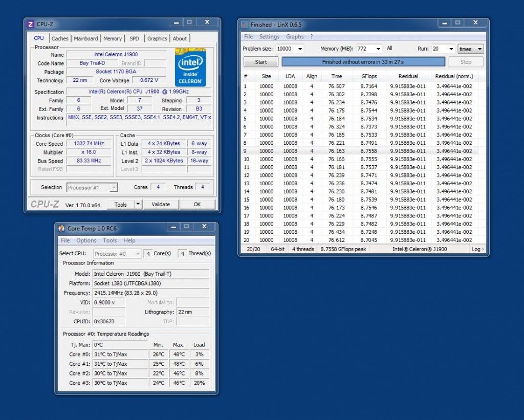Open the Select CPU Processor #0 dropdown in Core Temp
This screenshot has height=420, width=524.
pos(118,254)
